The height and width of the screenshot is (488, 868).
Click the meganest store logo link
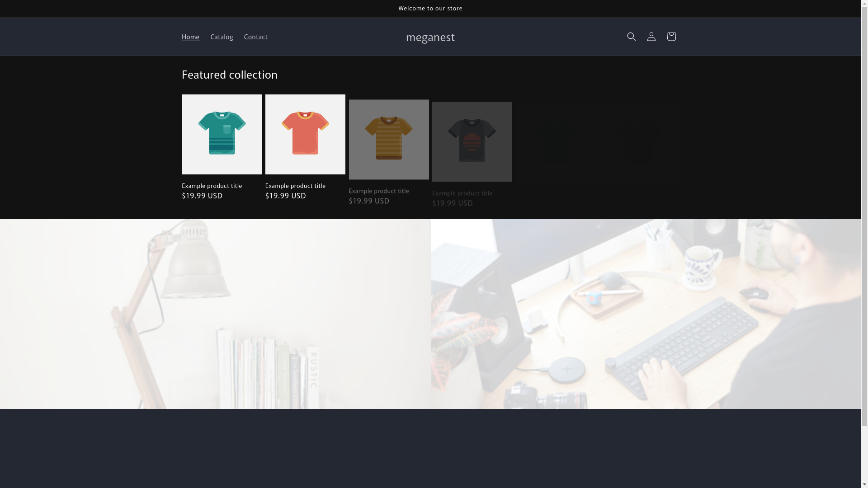(x=430, y=37)
